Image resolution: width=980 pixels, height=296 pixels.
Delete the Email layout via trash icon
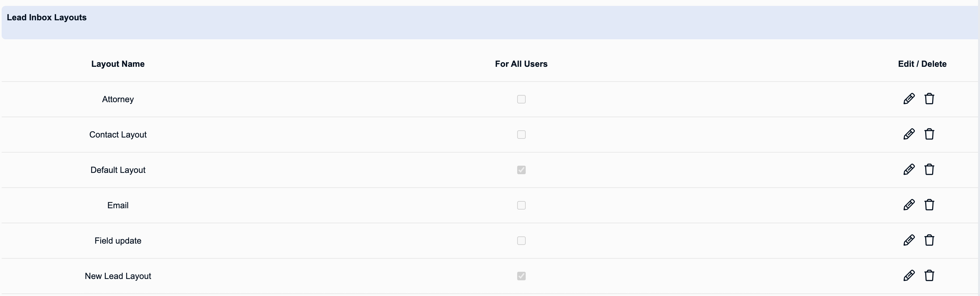929,205
